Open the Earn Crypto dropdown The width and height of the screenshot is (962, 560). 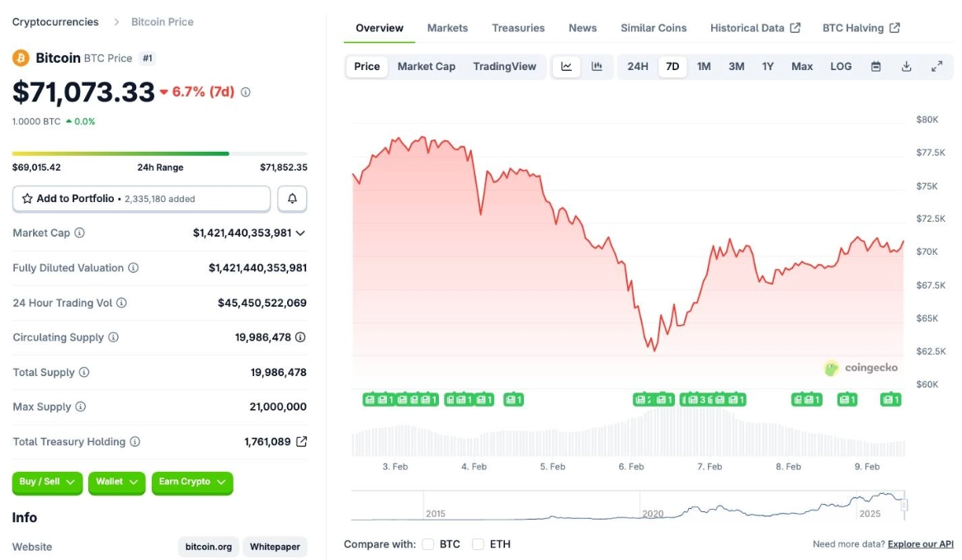(x=191, y=483)
